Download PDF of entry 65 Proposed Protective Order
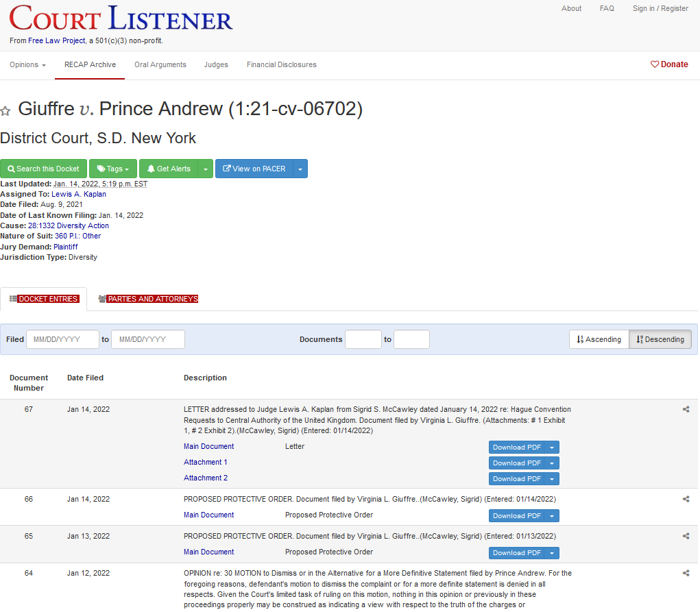This screenshot has width=700, height=612. point(517,552)
